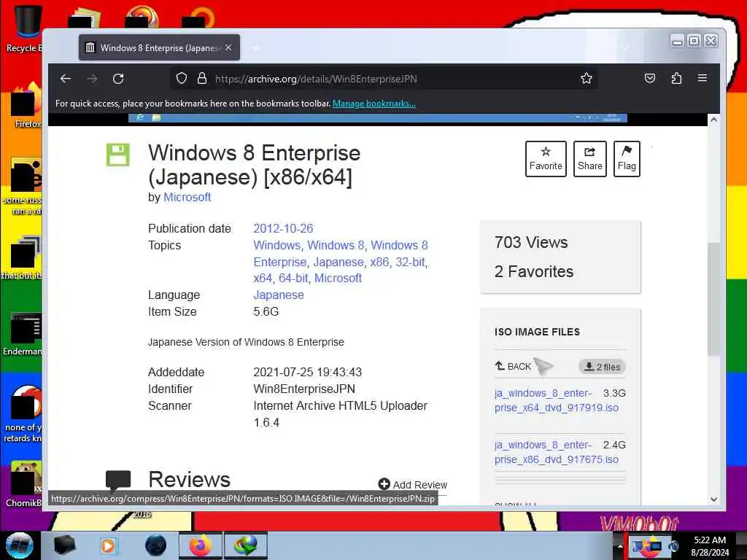Open the list all tabs dropdown
Image resolution: width=747 pixels, height=560 pixels.
[x=625, y=47]
